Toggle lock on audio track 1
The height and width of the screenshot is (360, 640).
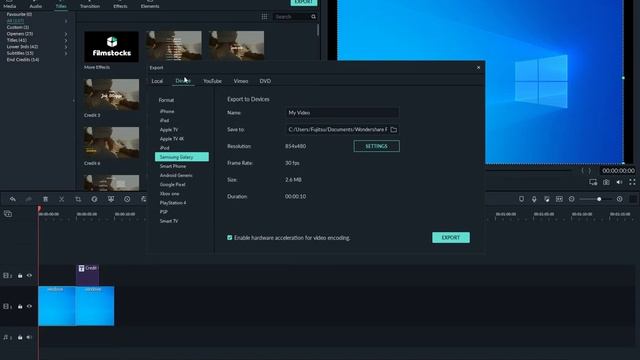click(x=20, y=337)
